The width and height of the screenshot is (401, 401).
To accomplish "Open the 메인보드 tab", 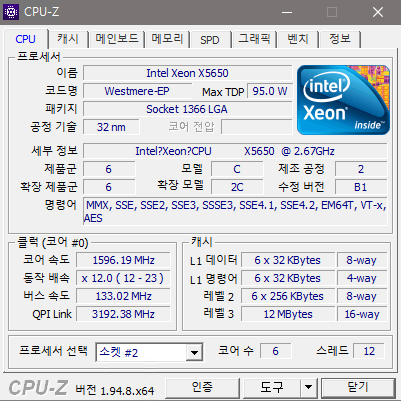I will pyautogui.click(x=117, y=39).
